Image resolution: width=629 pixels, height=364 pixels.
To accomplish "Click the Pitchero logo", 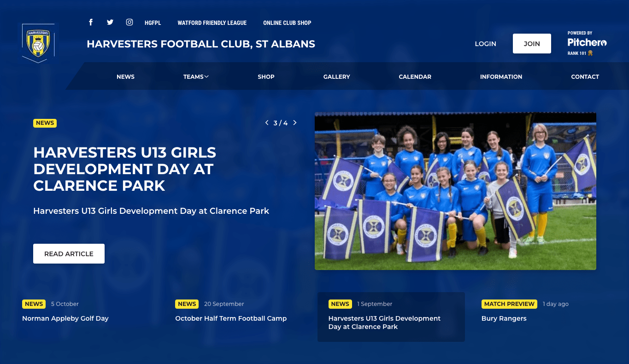I will (587, 42).
